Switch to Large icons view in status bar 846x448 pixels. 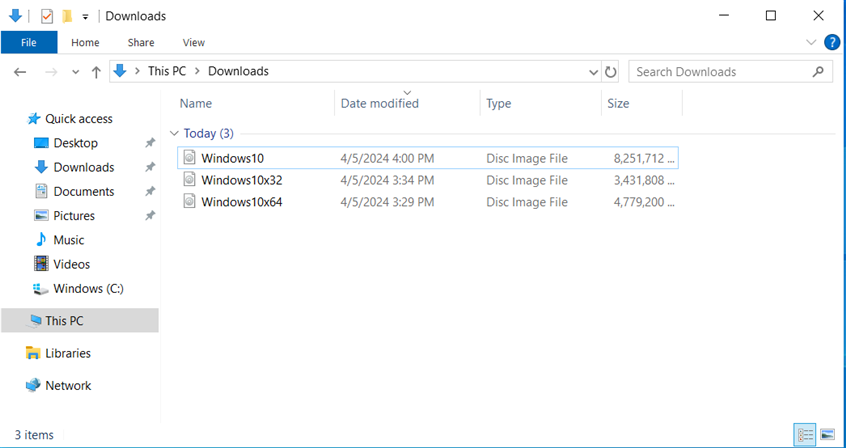tap(827, 435)
